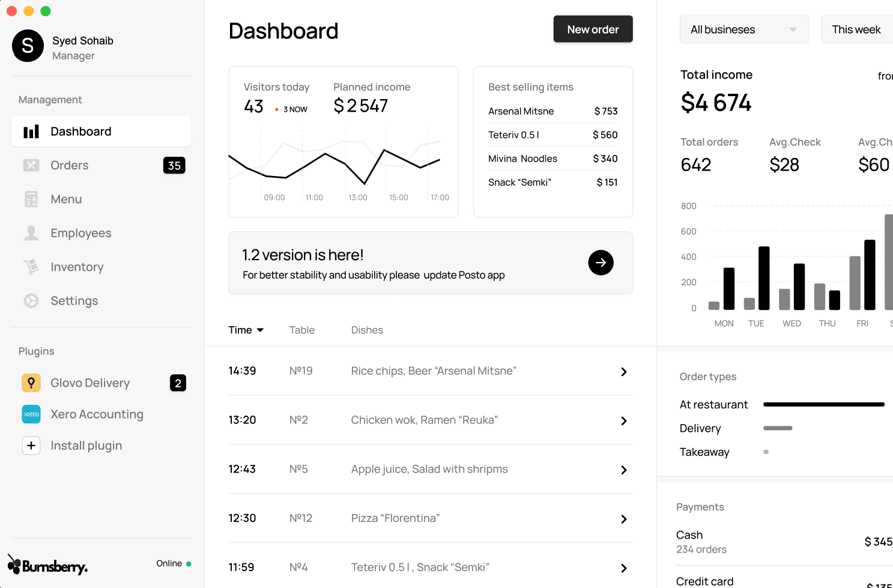893x588 pixels.
Task: Click the At restaurant order type bar
Action: [x=823, y=405]
